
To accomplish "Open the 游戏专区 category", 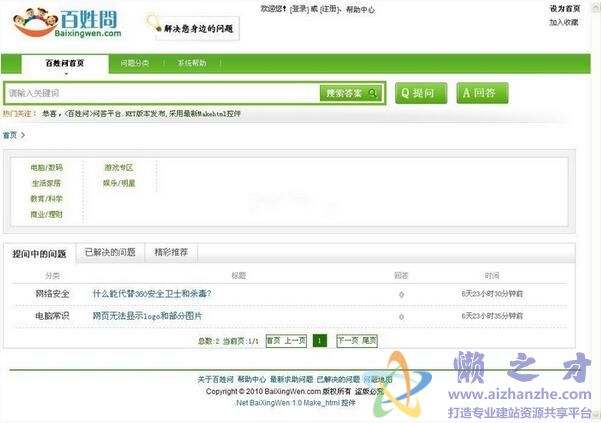I will point(117,168).
